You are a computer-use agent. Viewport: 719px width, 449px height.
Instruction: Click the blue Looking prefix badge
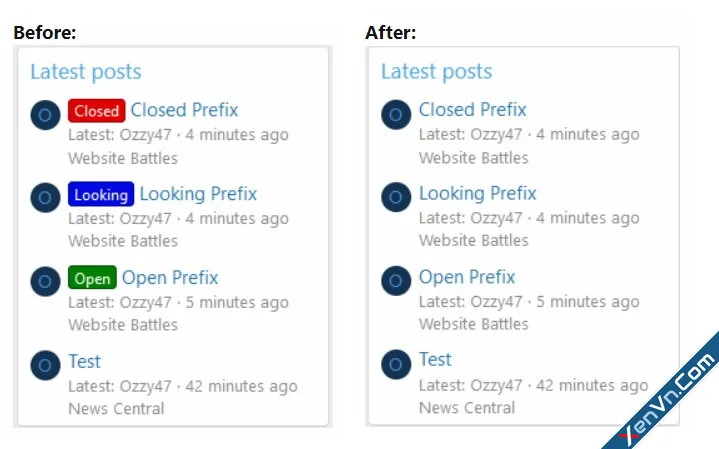(101, 194)
